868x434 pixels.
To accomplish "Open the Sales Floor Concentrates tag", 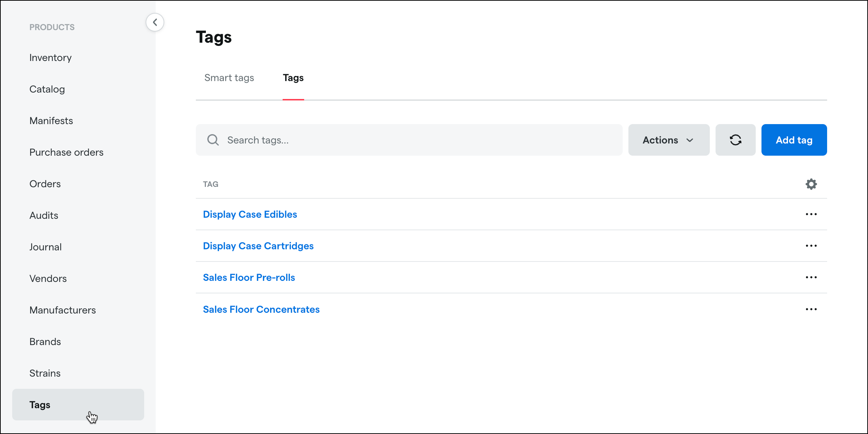I will [261, 309].
